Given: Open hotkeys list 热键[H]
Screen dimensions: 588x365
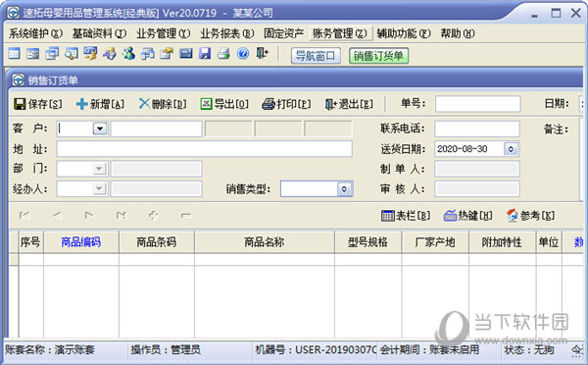Looking at the screenshot, I should 467,216.
